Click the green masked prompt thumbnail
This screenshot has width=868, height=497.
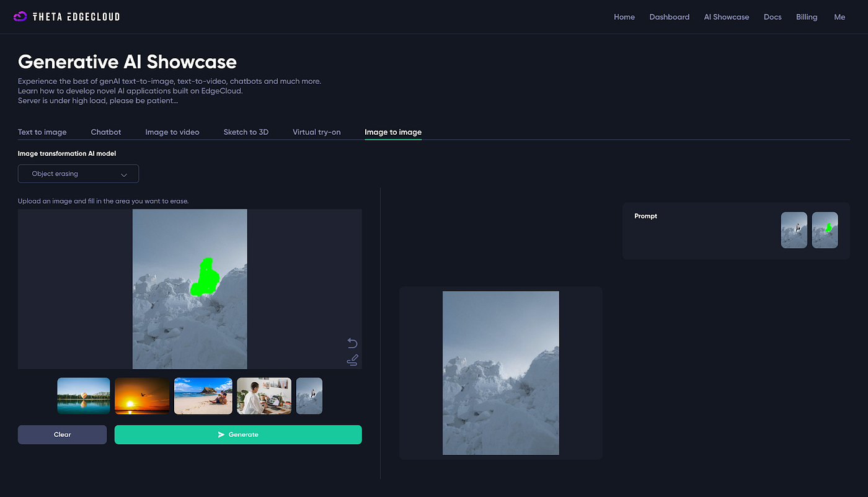(825, 230)
